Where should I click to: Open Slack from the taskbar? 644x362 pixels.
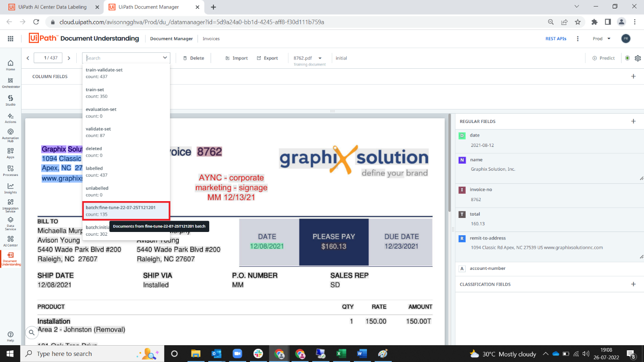click(258, 354)
